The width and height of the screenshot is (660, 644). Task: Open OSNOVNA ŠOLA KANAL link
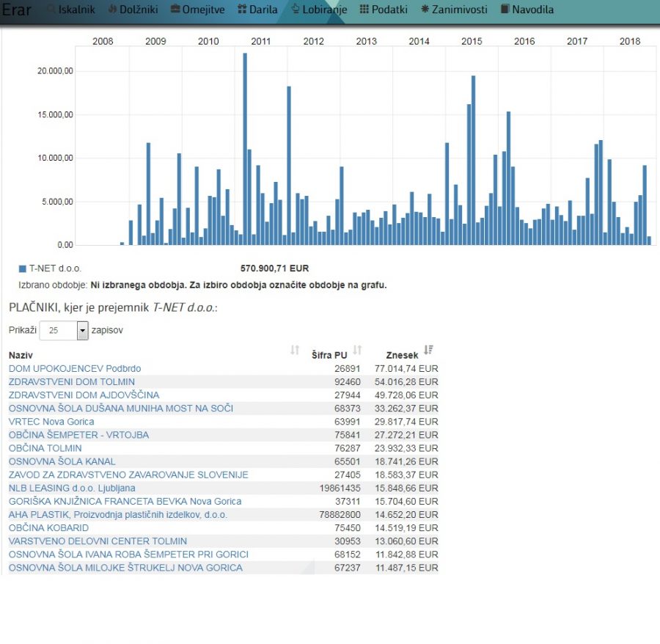62,461
